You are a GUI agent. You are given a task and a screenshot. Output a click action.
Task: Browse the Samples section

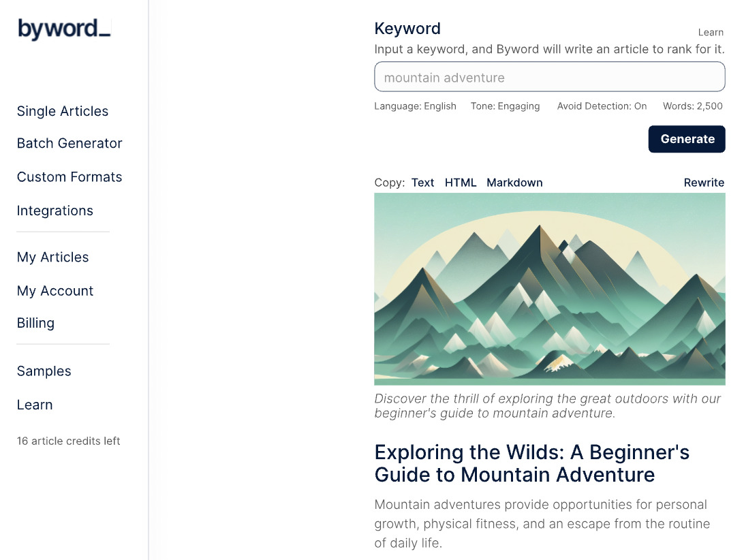click(x=44, y=371)
